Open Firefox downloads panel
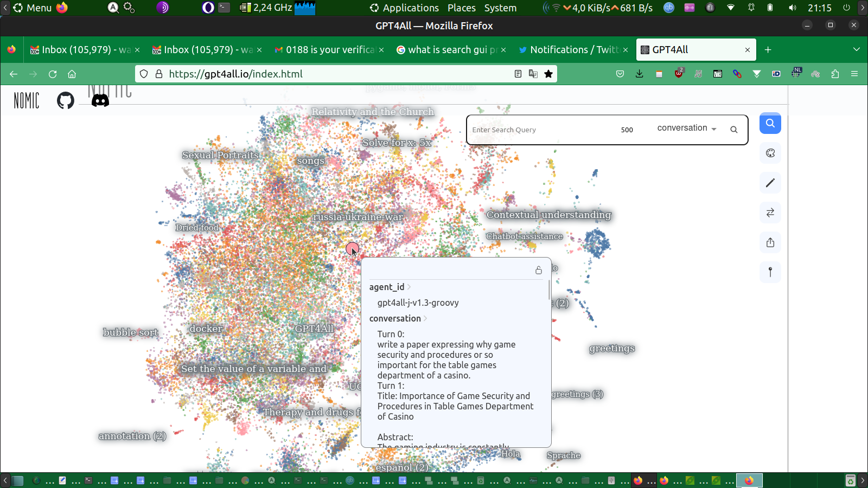Image resolution: width=868 pixels, height=488 pixels. point(640,74)
